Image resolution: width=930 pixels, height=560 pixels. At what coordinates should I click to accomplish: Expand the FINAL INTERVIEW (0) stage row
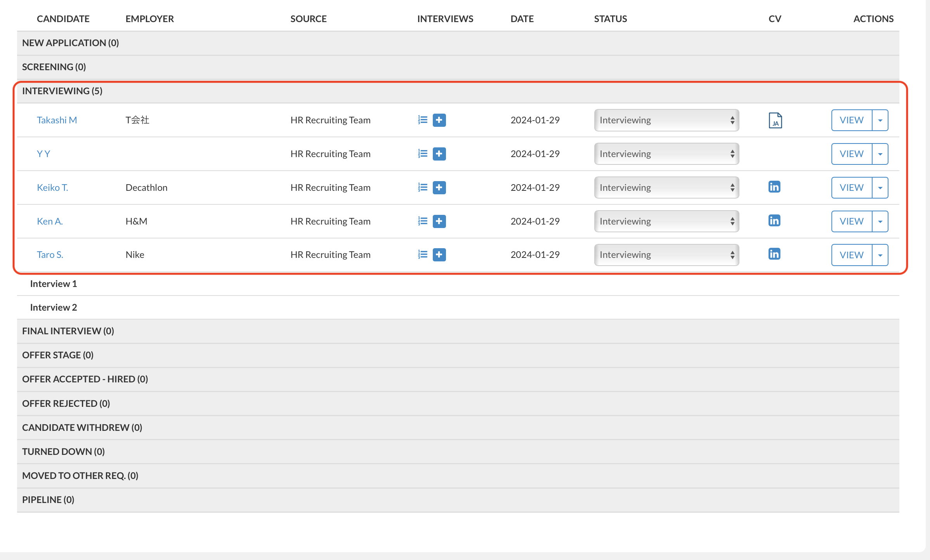(x=68, y=331)
